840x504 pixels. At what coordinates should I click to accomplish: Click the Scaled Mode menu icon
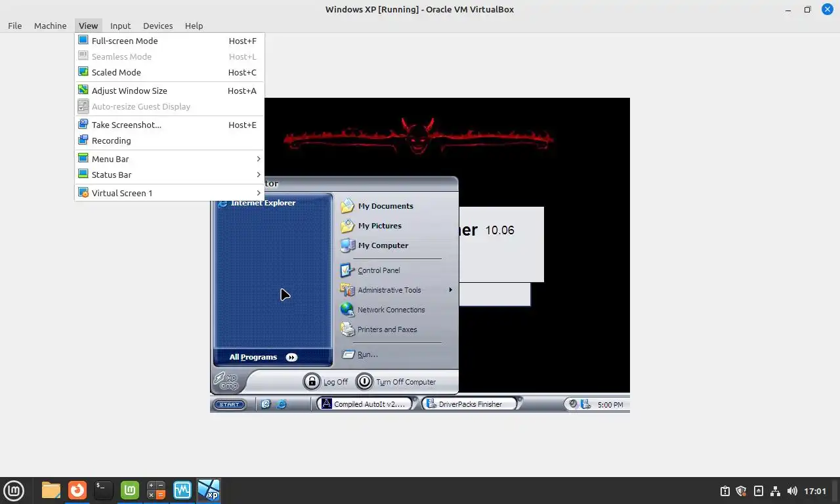pyautogui.click(x=83, y=72)
